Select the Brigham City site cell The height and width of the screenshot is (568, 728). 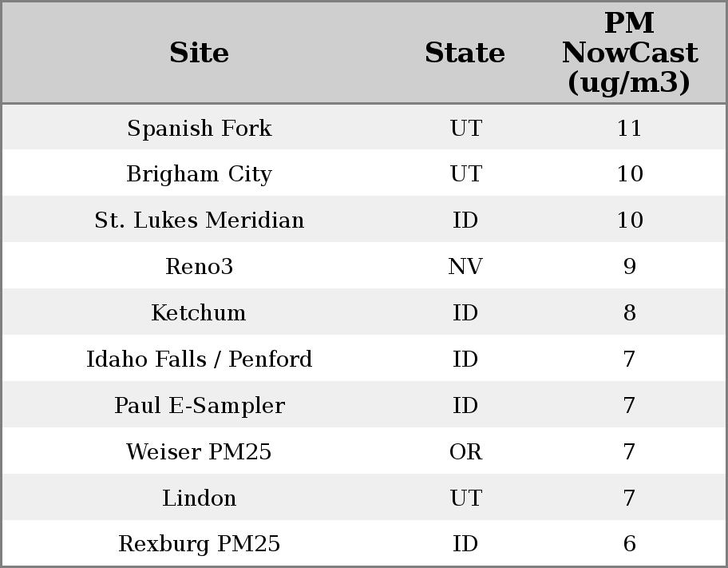coord(200,174)
